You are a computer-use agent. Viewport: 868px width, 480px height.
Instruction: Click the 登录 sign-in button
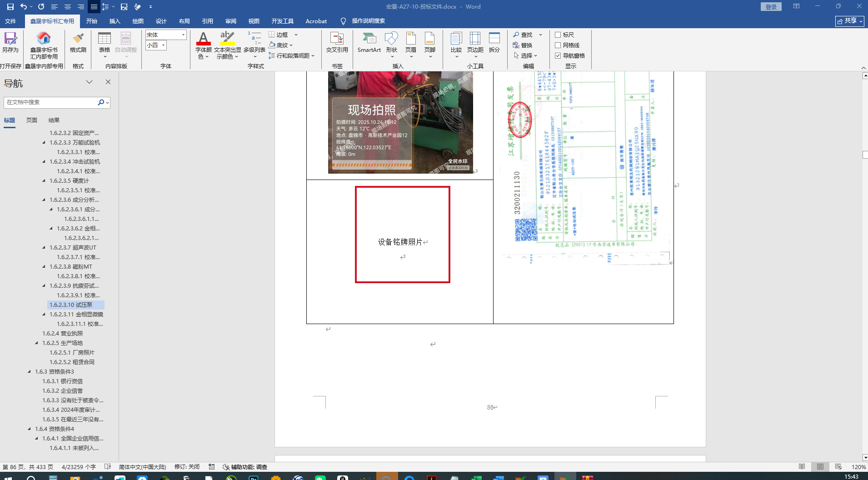tap(771, 7)
